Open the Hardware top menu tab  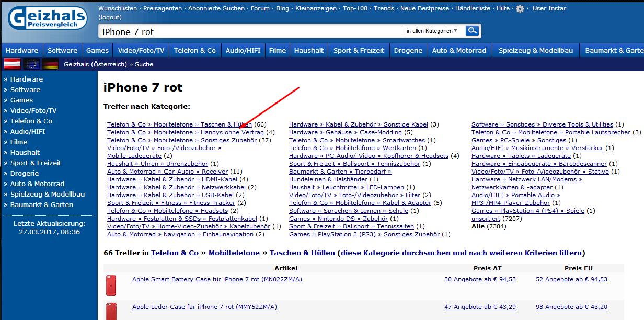coord(22,50)
